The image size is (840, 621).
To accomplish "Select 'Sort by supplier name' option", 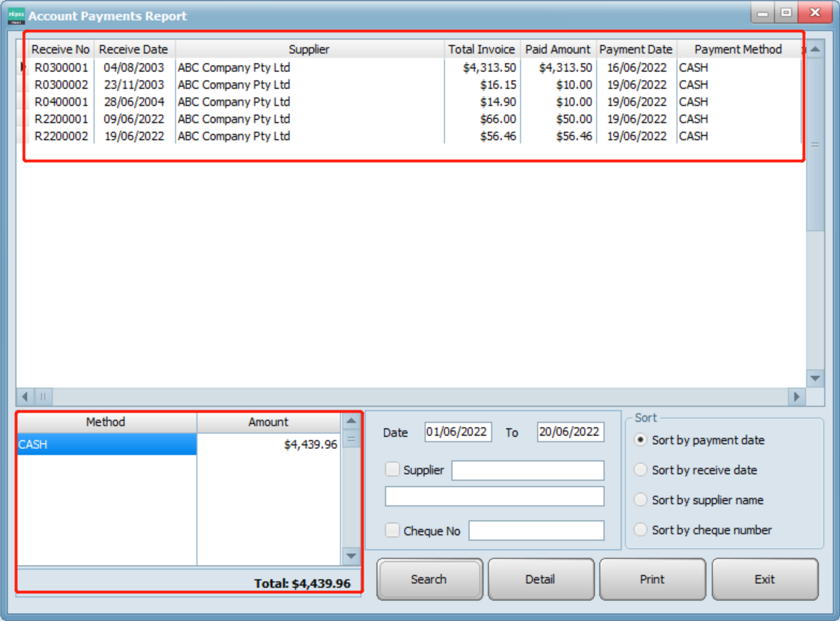I will tap(641, 500).
